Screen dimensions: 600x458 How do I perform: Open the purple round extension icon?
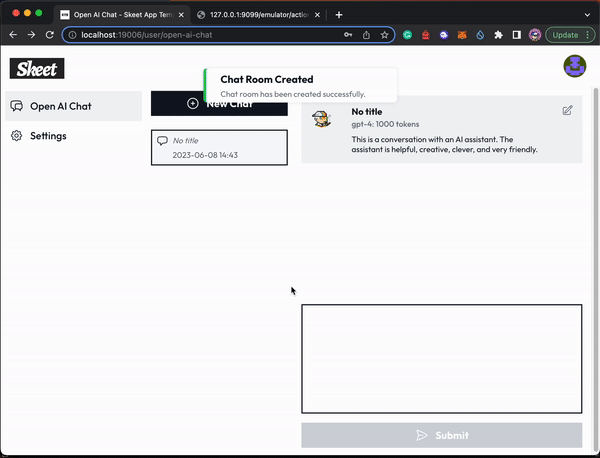pos(444,35)
